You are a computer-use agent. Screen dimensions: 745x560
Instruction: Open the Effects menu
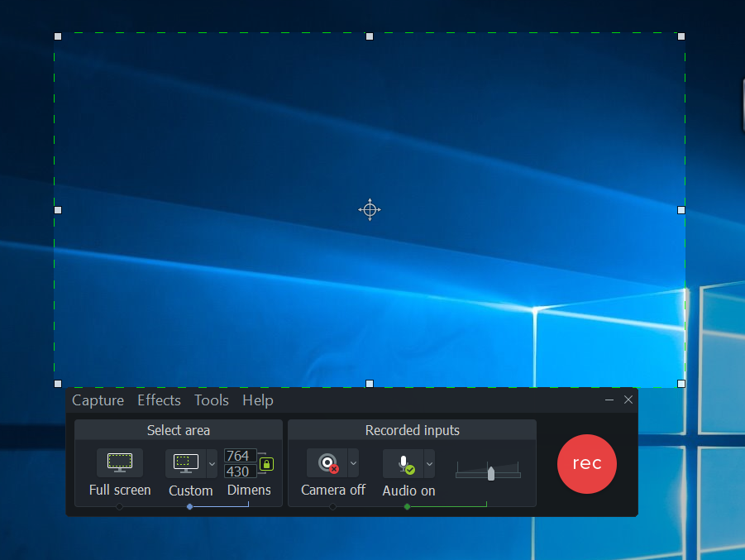[159, 400]
